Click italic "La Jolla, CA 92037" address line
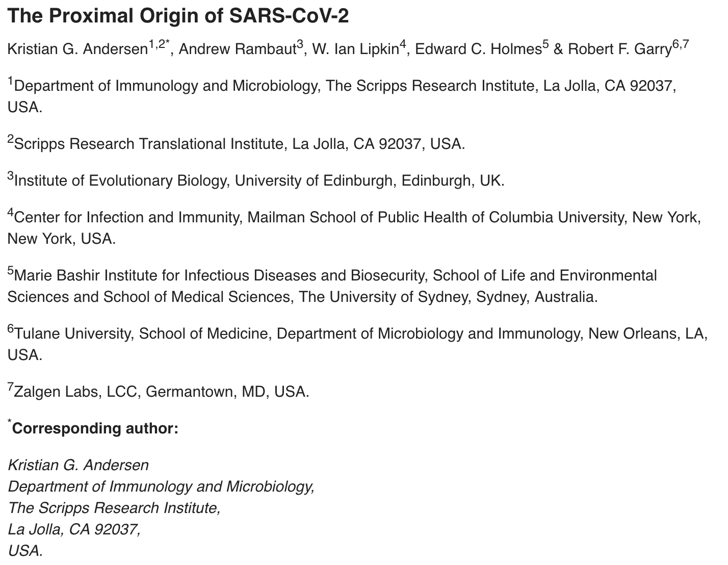Viewport: 728px width, 565px height. [74, 529]
